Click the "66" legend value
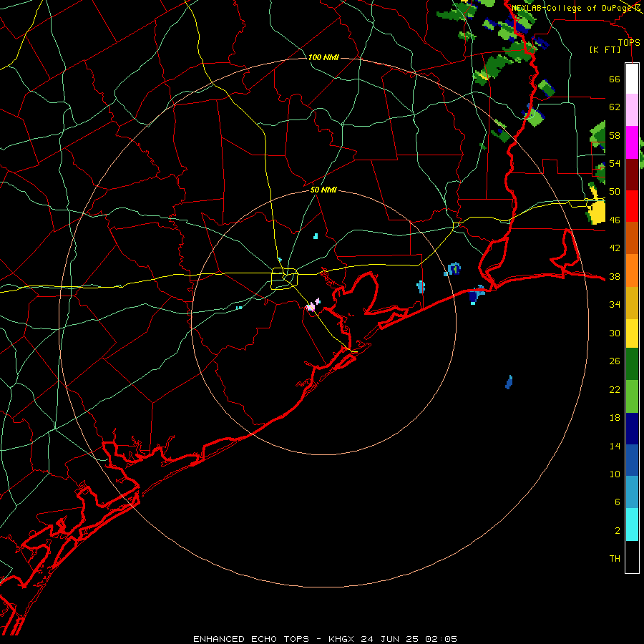This screenshot has height=644, width=644. click(615, 79)
